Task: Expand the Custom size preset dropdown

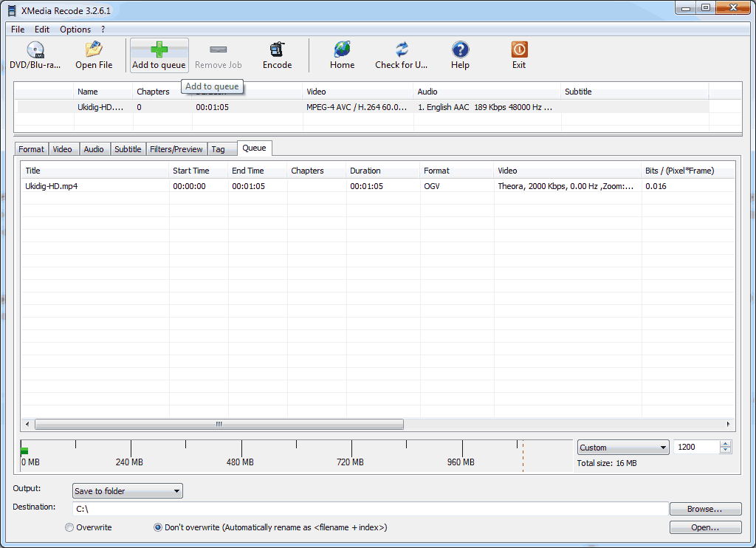Action: click(623, 448)
